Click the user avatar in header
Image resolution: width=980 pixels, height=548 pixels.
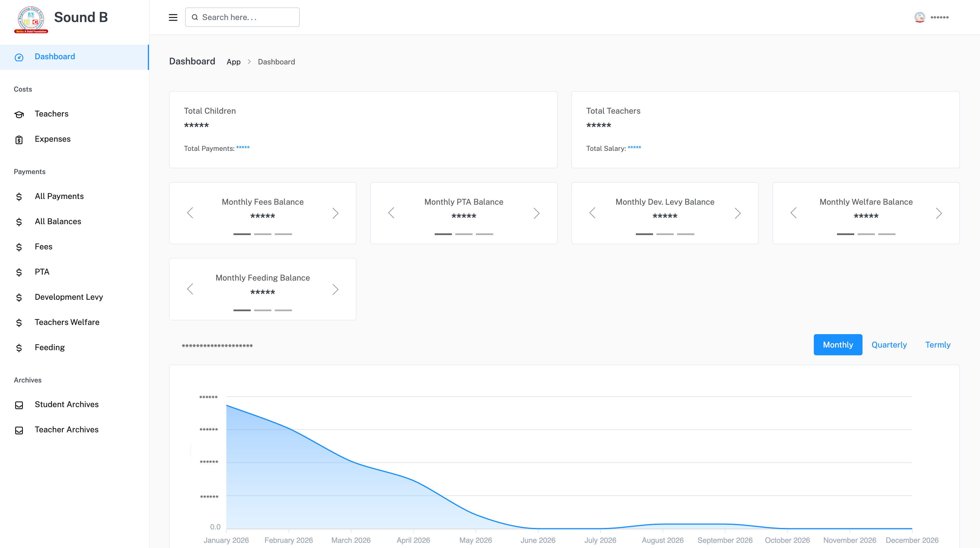click(920, 17)
